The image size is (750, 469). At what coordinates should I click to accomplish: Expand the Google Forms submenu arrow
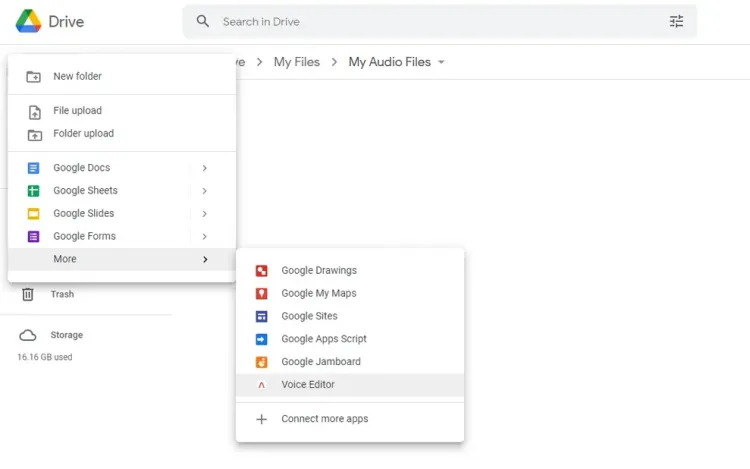coord(205,237)
